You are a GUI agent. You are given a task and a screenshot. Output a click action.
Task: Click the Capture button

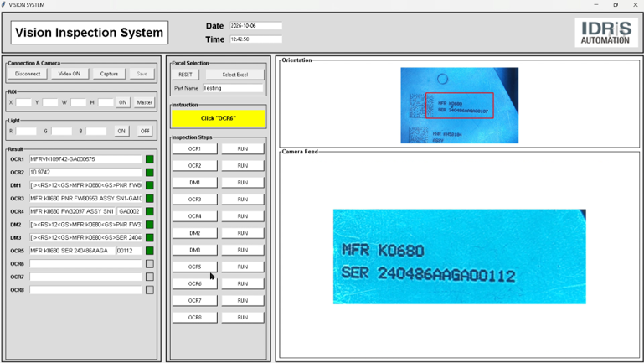click(x=109, y=74)
